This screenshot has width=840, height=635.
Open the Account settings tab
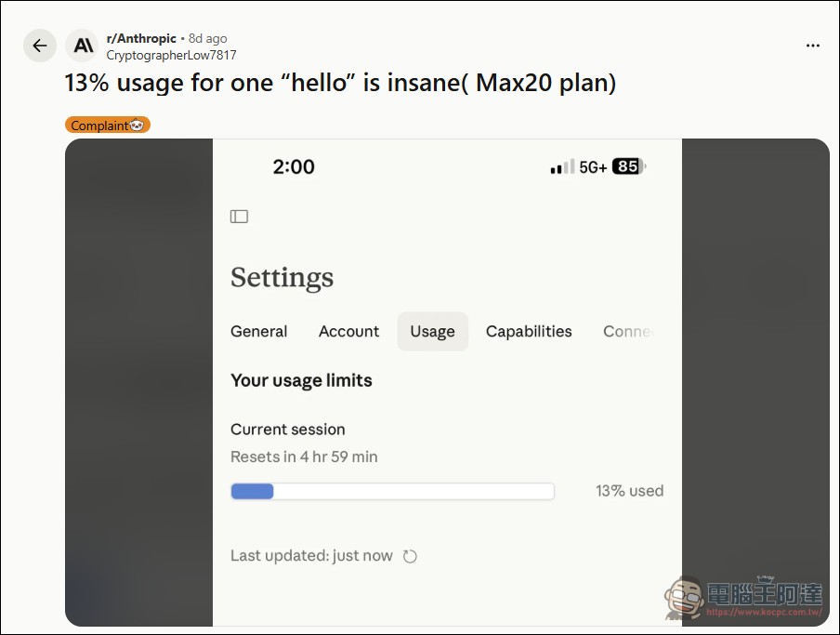(x=348, y=331)
